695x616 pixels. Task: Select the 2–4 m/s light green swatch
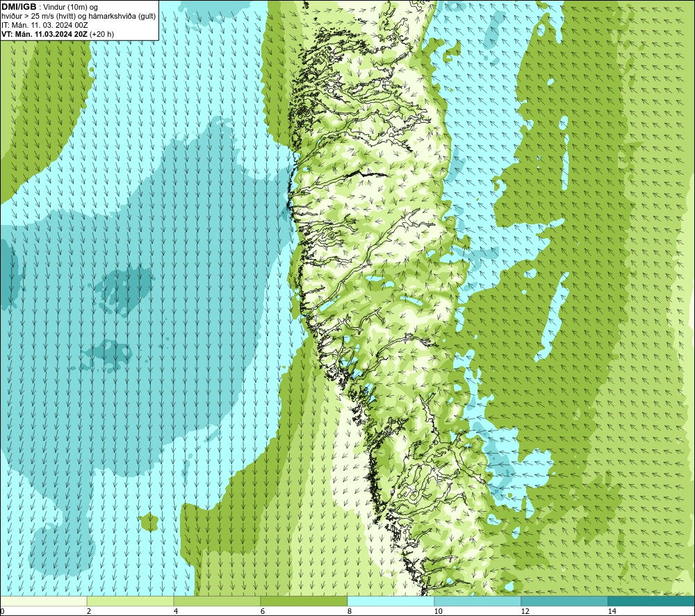(131, 601)
